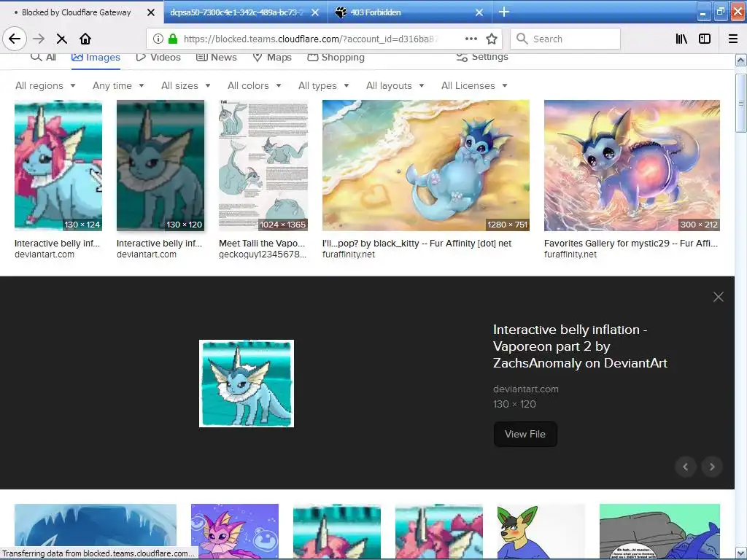Close the image detail panel

pos(718,297)
